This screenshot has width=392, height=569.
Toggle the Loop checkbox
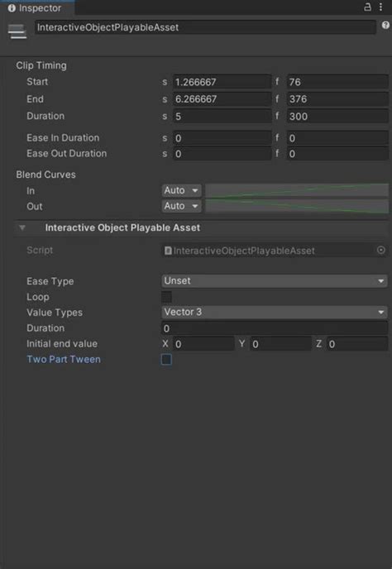point(166,297)
